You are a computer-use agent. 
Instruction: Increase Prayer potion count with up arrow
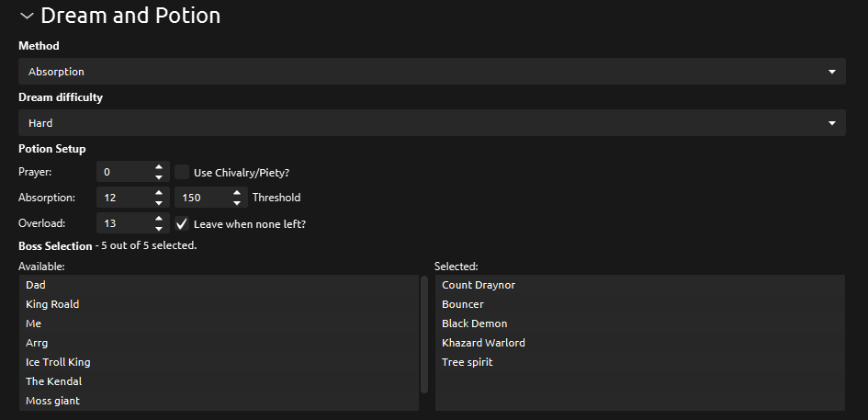tap(159, 167)
